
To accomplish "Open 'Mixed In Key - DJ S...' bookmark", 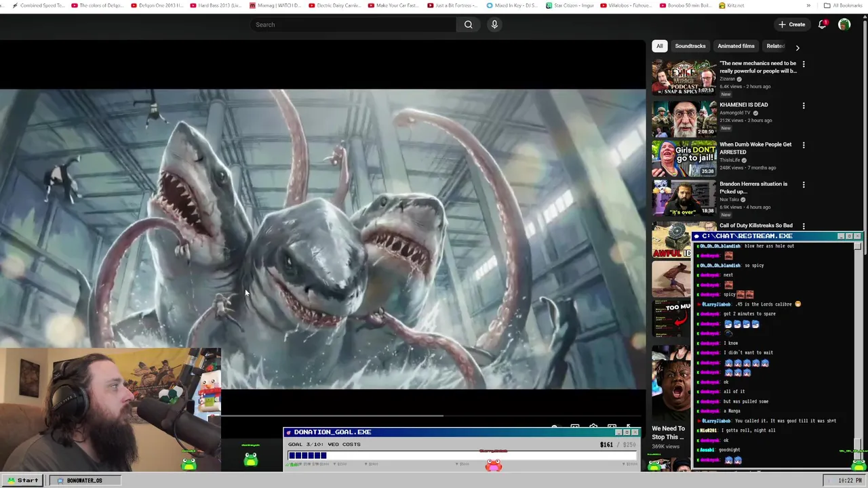I will coord(512,5).
